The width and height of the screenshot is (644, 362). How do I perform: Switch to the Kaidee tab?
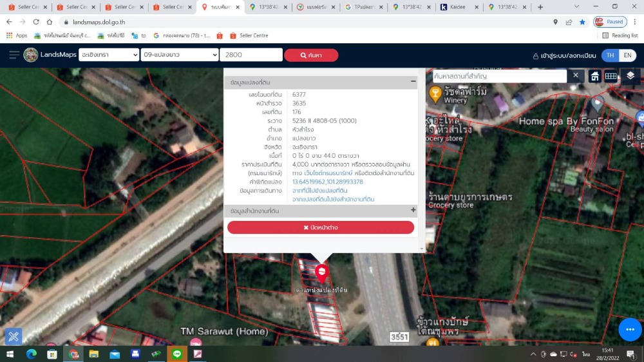coord(458,7)
